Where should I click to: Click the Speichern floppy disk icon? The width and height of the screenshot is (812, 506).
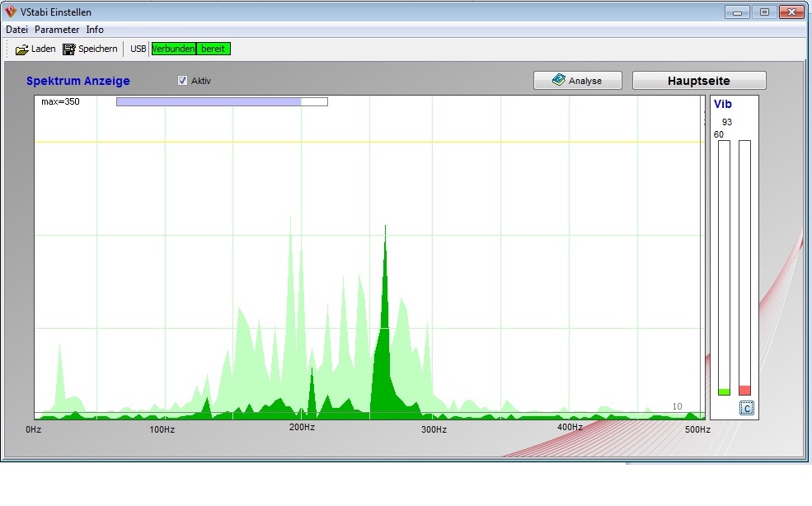pos(69,49)
